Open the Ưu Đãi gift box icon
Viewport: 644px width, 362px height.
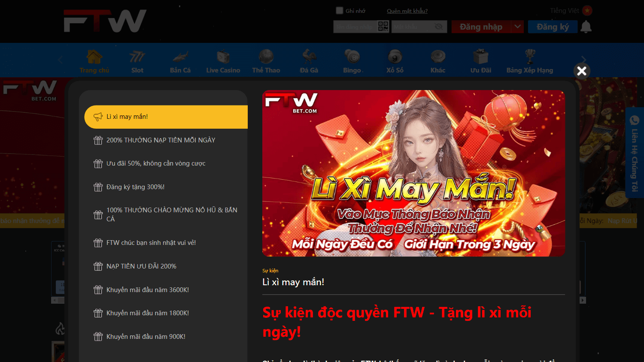(x=481, y=57)
